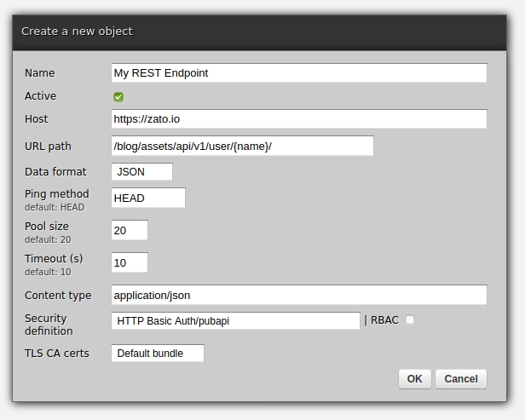
Task: Click the Ping method field
Action: pos(148,198)
